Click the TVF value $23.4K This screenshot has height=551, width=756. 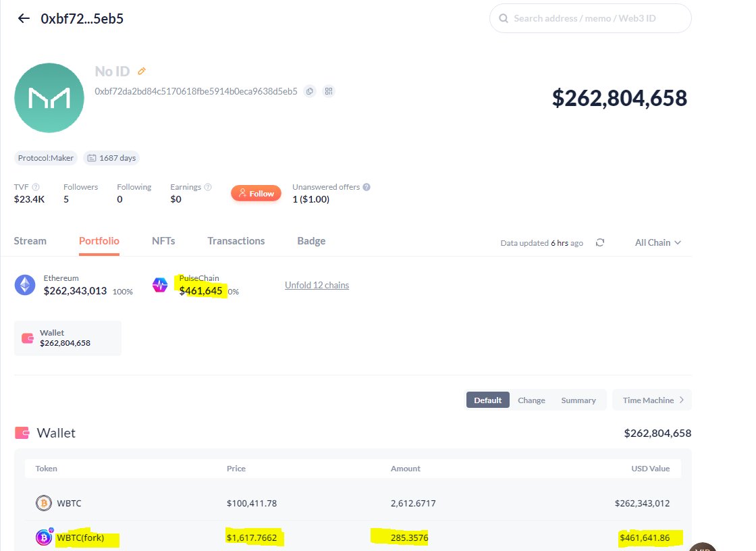click(30, 199)
